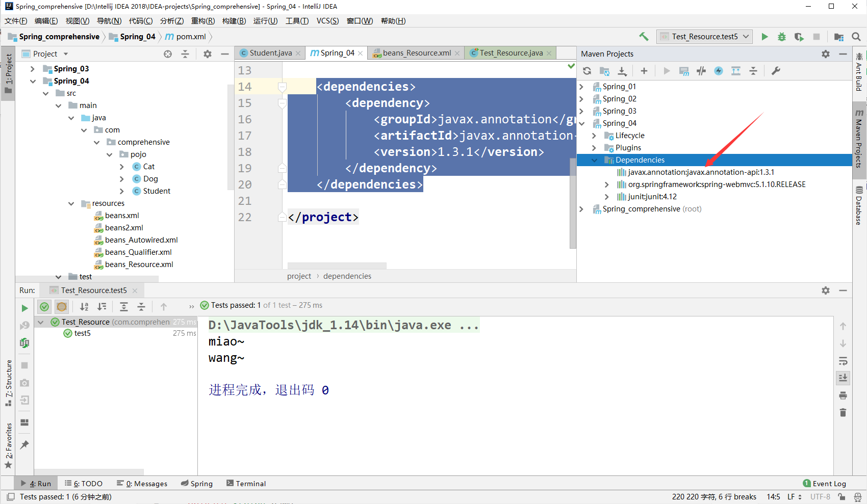Click the Spring_04 breadcrumb in navigation bar
The width and height of the screenshot is (867, 504).
133,37
